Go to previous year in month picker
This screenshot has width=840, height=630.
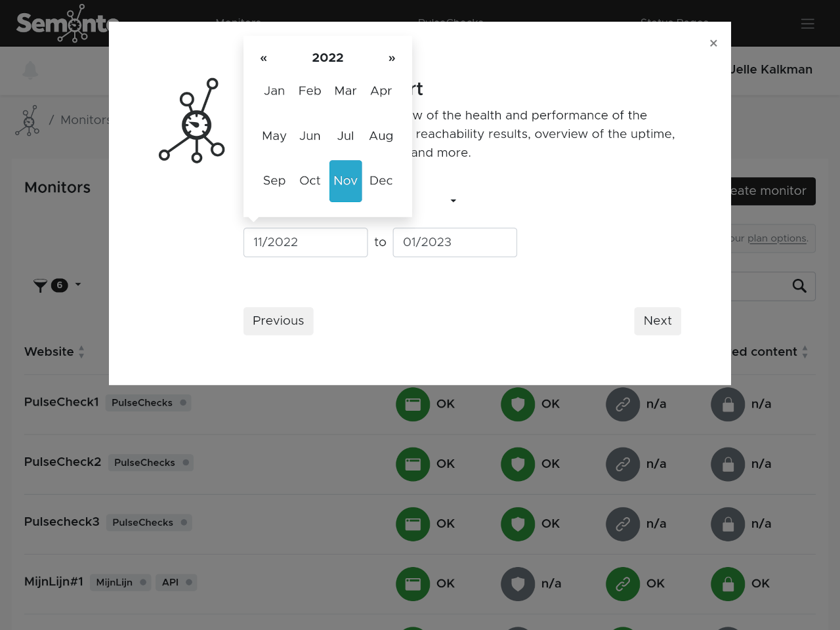(263, 58)
